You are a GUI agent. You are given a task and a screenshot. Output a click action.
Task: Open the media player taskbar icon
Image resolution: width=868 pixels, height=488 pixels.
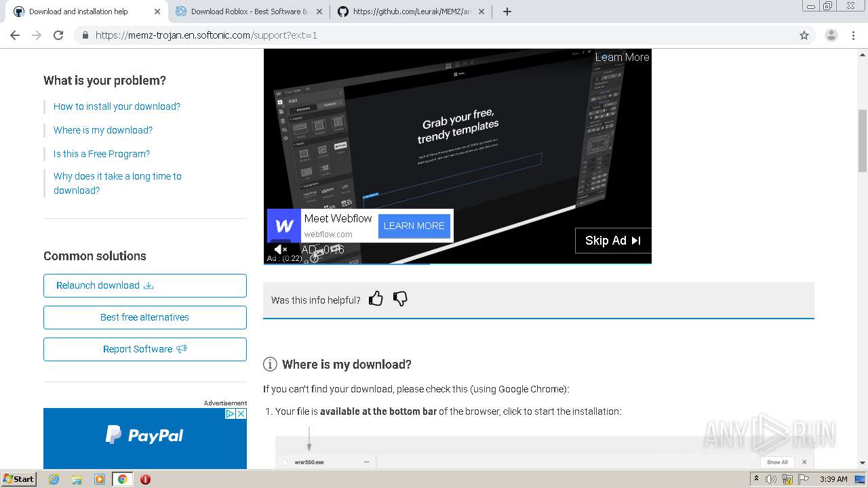[x=100, y=479]
